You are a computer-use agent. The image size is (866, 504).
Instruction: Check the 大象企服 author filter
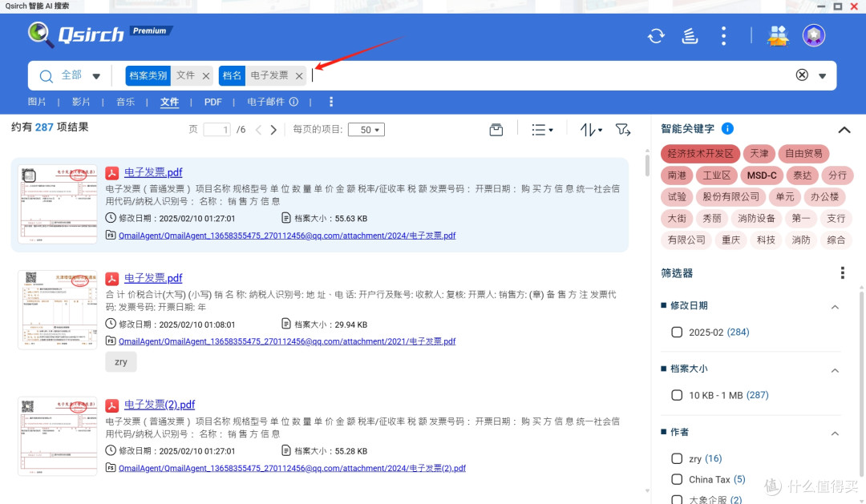(x=677, y=499)
